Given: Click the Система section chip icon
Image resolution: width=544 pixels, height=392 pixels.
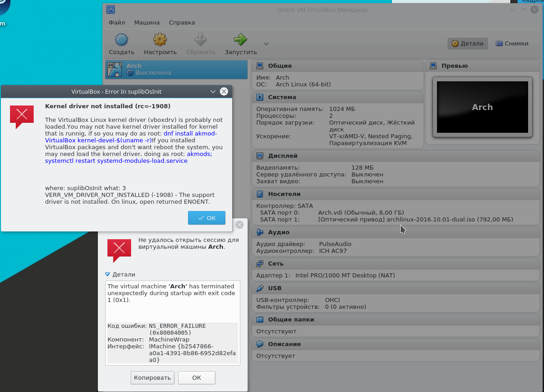Looking at the screenshot, I should click(x=259, y=97).
